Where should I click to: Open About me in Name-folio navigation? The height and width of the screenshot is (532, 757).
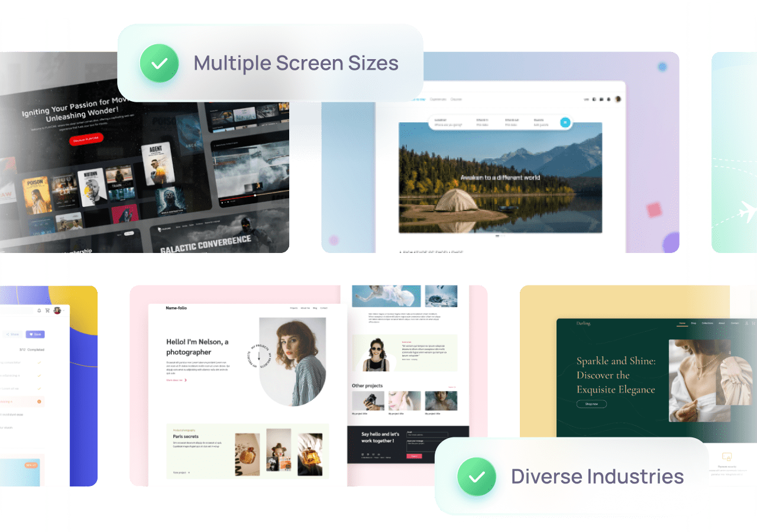305,308
